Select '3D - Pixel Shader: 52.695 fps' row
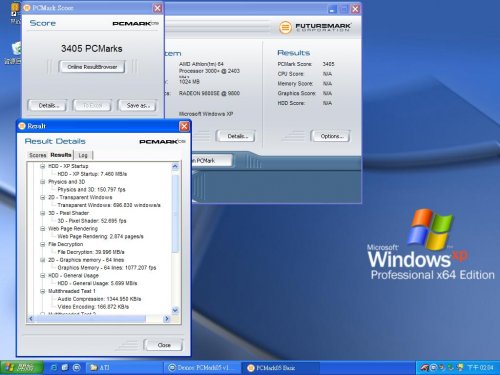 click(92, 221)
